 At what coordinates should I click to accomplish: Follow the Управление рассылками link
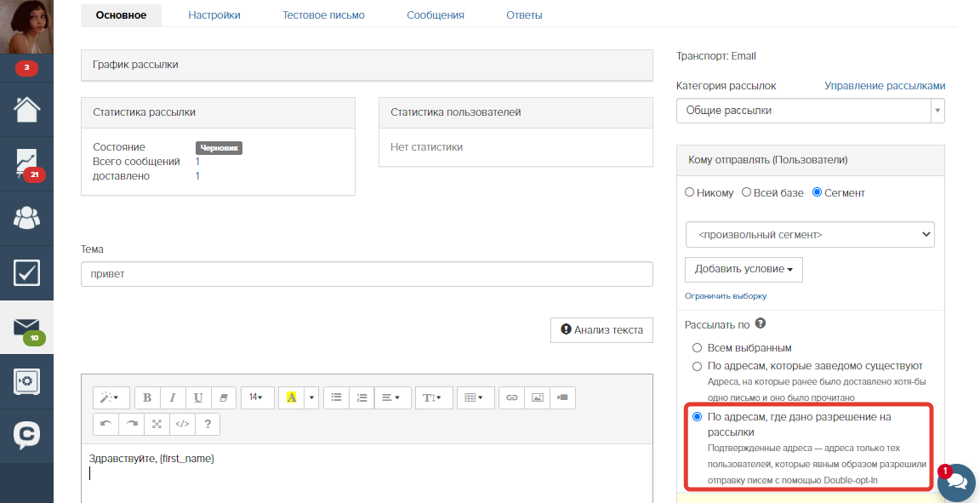[x=885, y=86]
